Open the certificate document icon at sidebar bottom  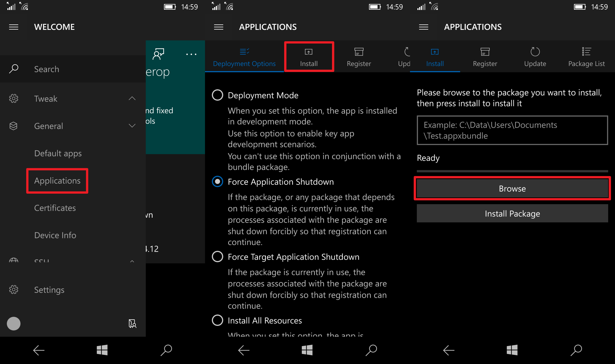pyautogui.click(x=132, y=324)
